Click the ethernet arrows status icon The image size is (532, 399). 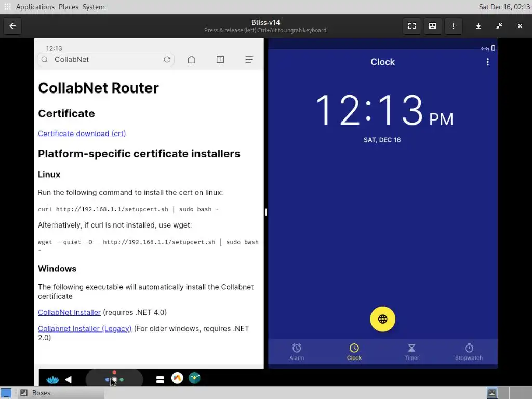pos(485,48)
